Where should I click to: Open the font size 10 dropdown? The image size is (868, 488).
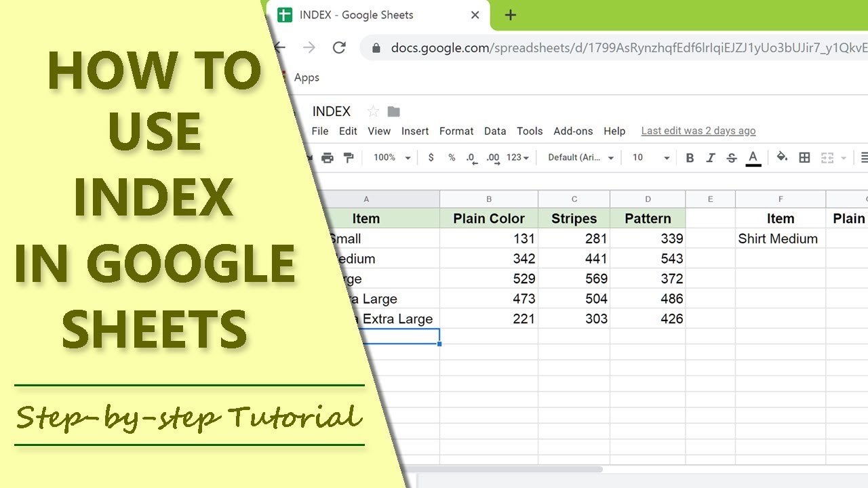tap(651, 157)
